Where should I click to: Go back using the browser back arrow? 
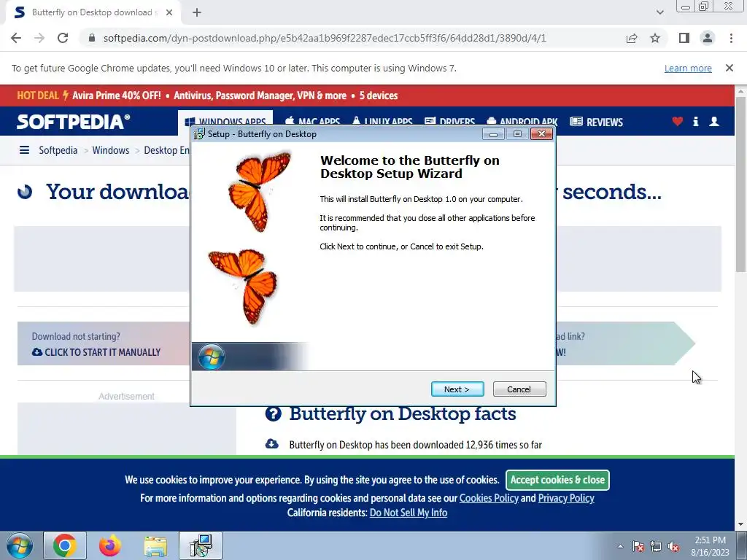point(16,38)
